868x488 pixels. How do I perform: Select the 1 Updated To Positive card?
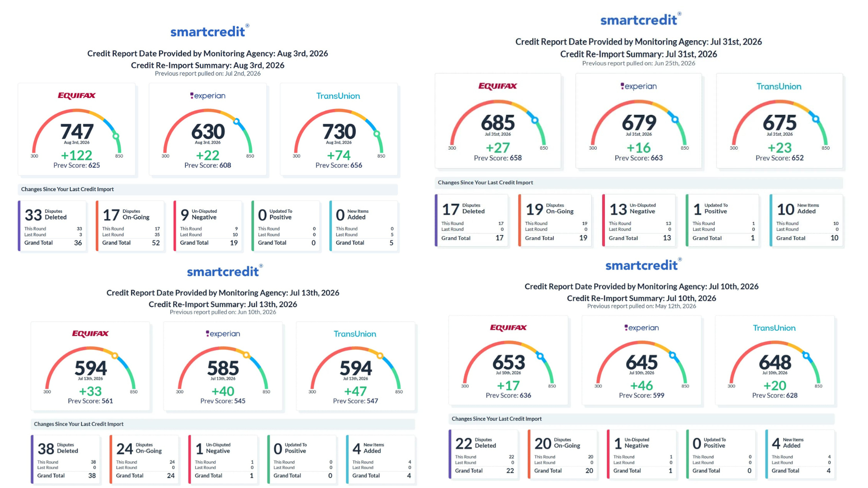[722, 220]
